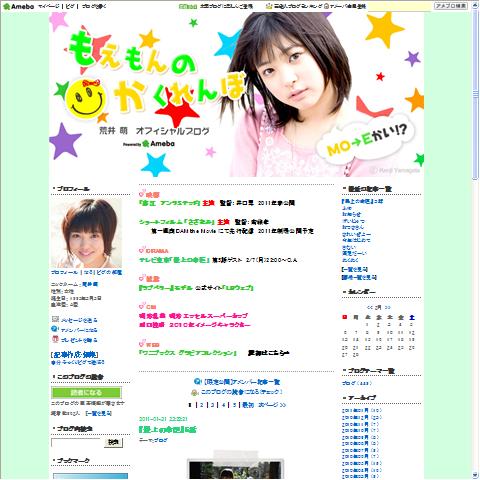
Task: Open the [画像一覧を見る] link under recent articles
Action: click(x=359, y=277)
